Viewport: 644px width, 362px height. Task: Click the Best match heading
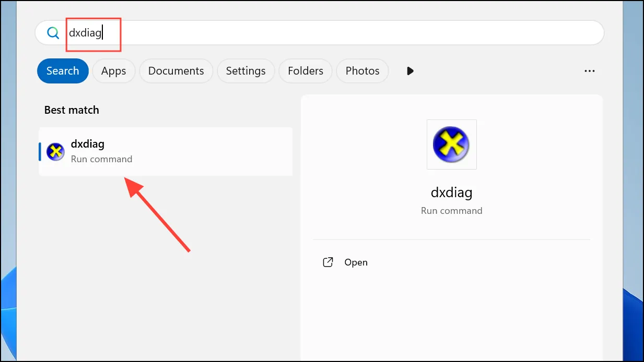click(x=72, y=110)
